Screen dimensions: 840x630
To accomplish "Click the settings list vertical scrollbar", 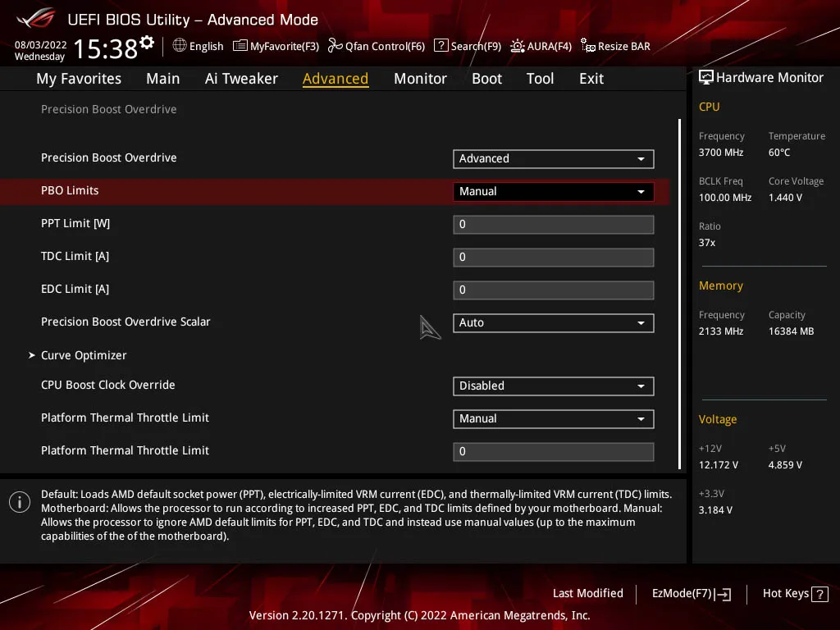I will [x=679, y=294].
